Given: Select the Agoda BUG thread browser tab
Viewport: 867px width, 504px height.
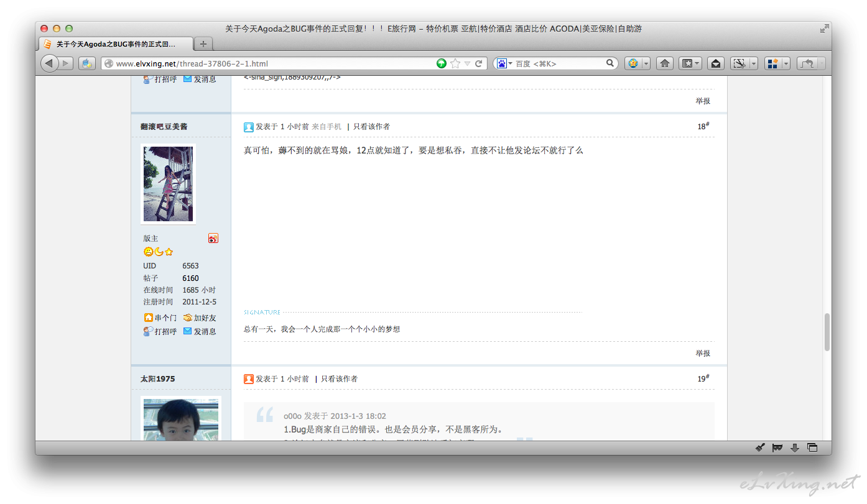Looking at the screenshot, I should [116, 44].
